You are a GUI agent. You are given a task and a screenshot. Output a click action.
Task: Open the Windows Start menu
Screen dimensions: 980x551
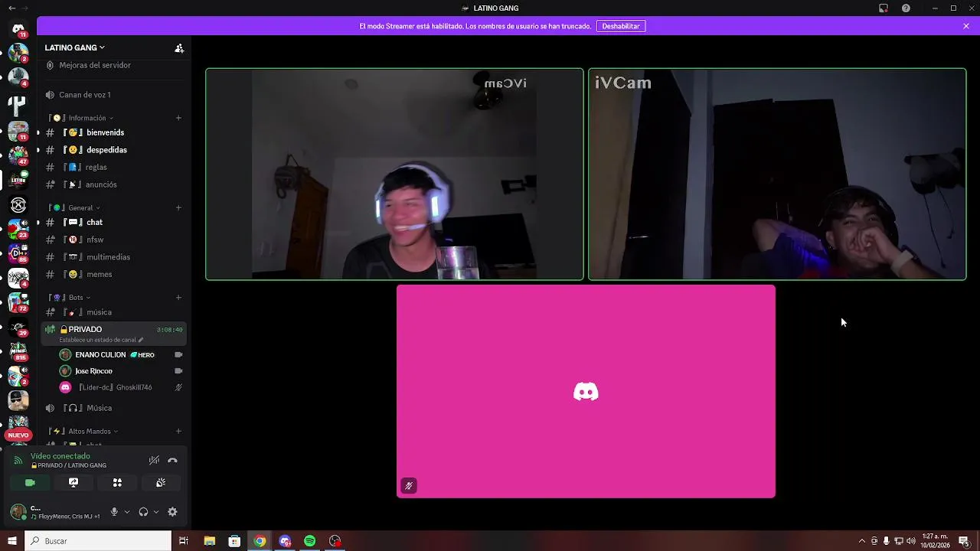click(x=12, y=541)
